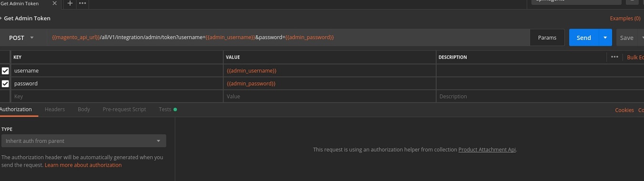This screenshot has width=644, height=181.
Task: Uncheck the username parameter checkbox
Action: [x=5, y=70]
